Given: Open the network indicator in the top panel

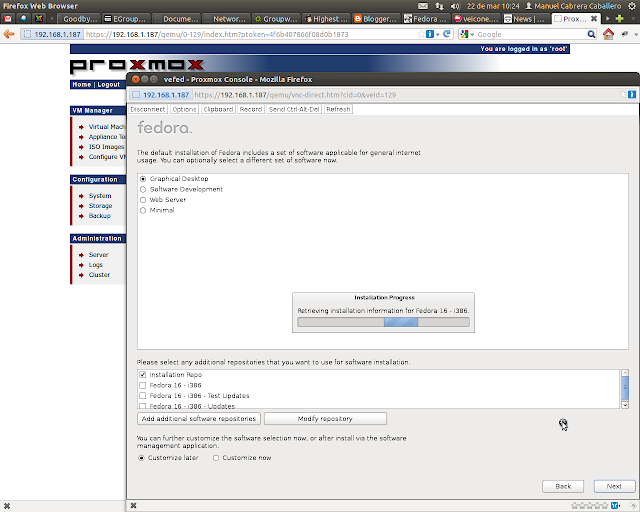Looking at the screenshot, I should point(439,6).
